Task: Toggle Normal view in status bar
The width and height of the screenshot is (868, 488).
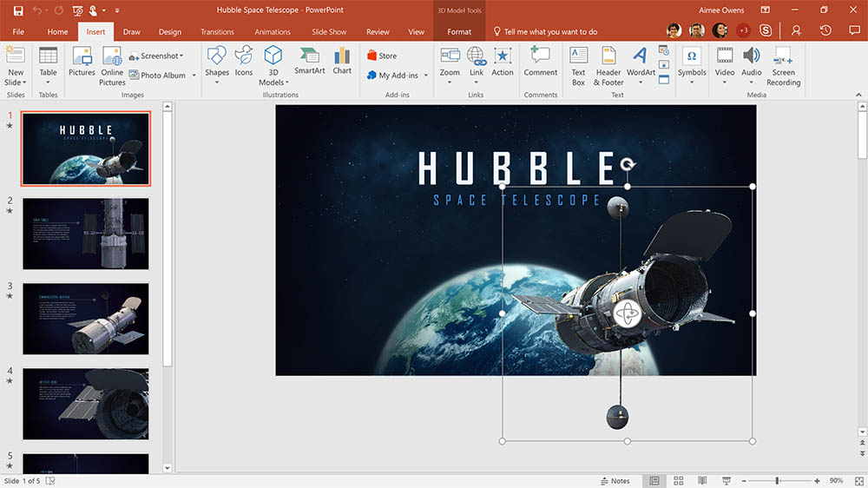Action: [654, 480]
